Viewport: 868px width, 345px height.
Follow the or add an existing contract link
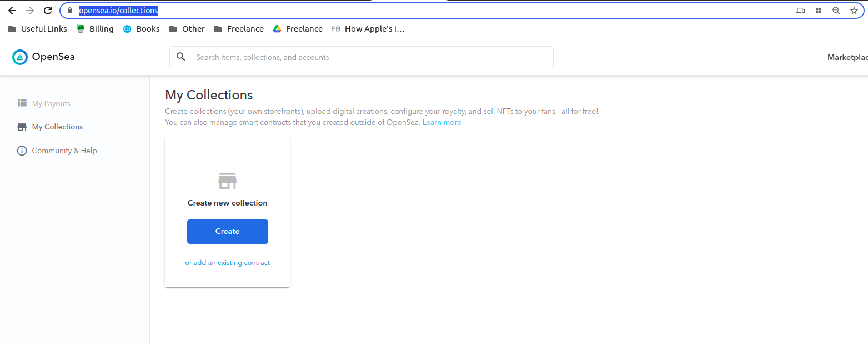pyautogui.click(x=228, y=263)
